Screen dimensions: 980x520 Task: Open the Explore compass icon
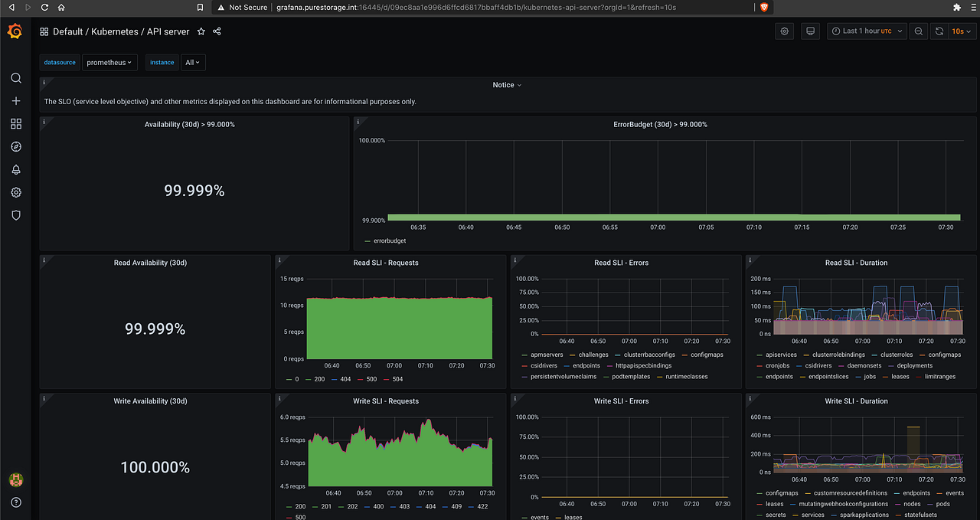[x=15, y=146]
